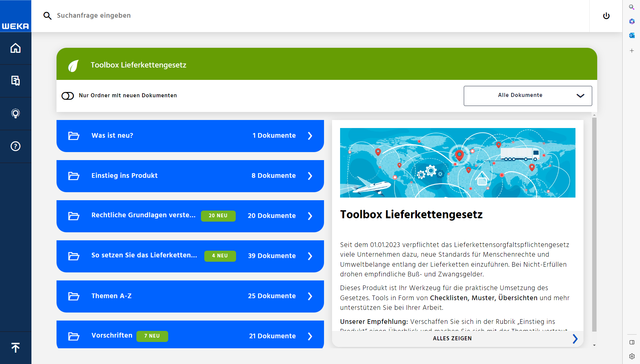Screen dimensions: 640x364
Task: Open browser sidebar settings gear
Action: pyautogui.click(x=632, y=356)
